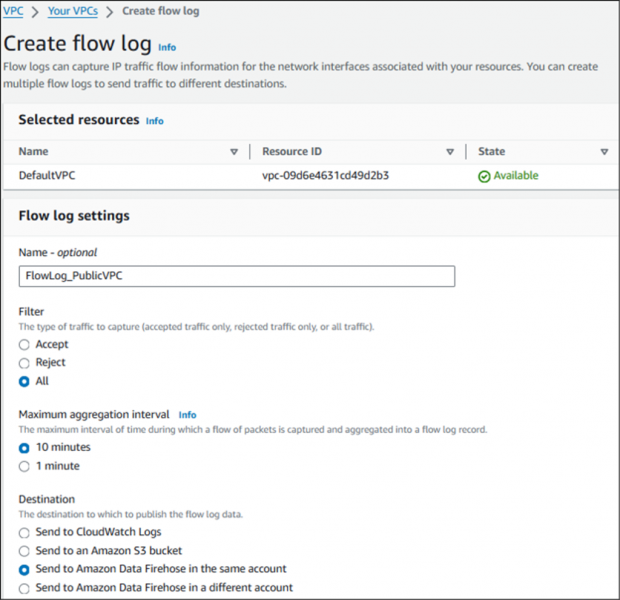Choose 10 minutes aggregation interval
The height and width of the screenshot is (600, 620).
[x=25, y=447]
